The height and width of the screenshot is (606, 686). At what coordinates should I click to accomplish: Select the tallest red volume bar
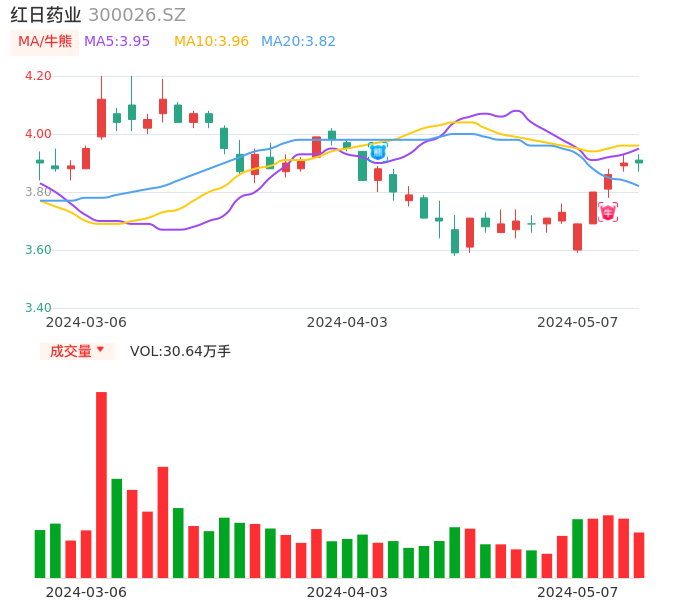pos(101,484)
